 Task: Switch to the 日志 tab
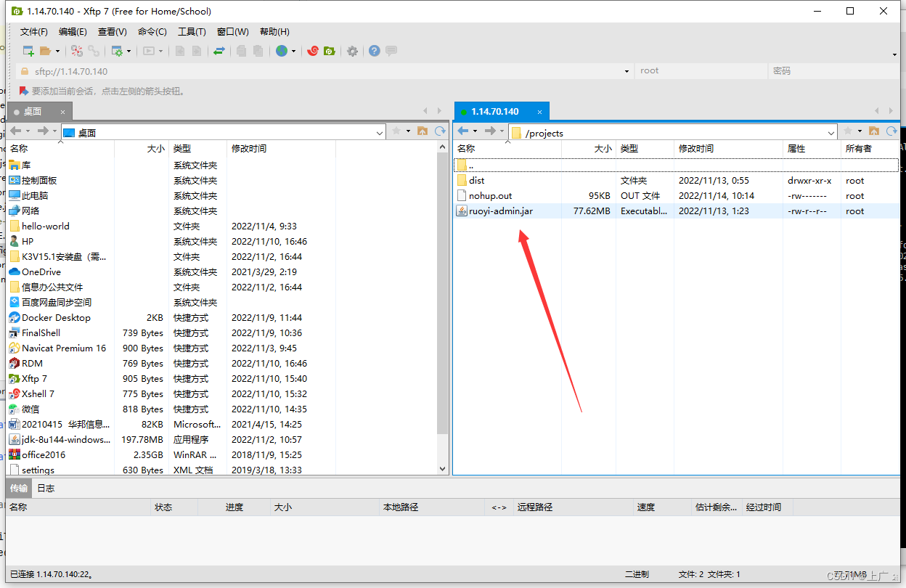[46, 488]
